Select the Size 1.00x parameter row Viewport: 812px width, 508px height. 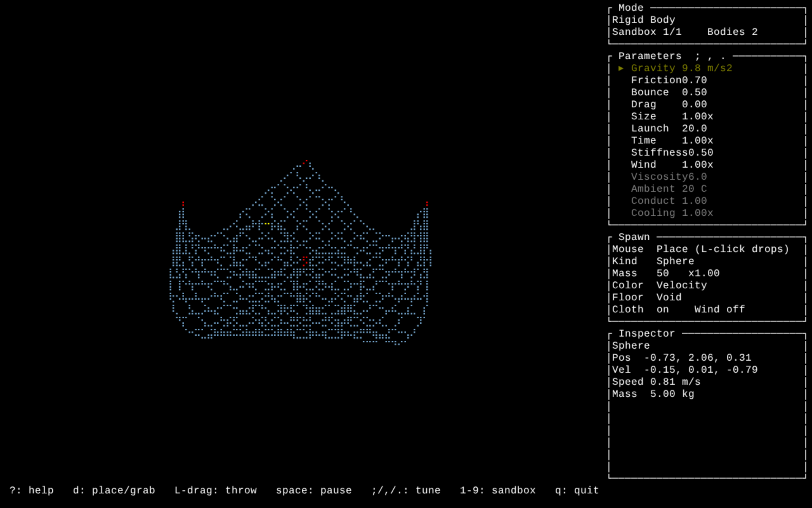[x=672, y=117]
